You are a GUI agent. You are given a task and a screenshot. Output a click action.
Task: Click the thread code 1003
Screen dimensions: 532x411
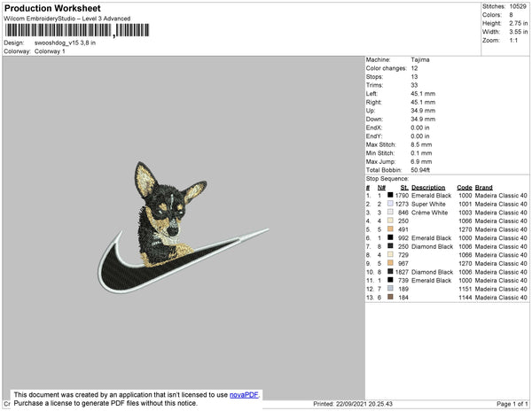click(465, 213)
